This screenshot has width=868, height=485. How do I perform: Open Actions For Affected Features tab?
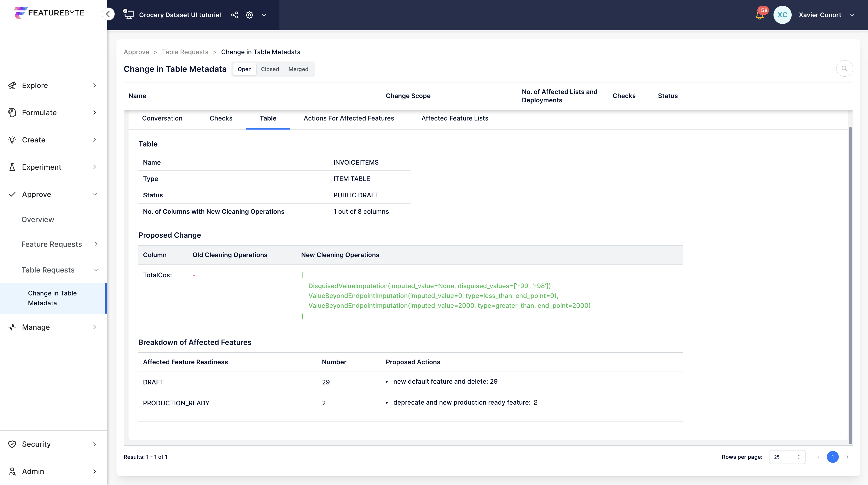click(349, 118)
